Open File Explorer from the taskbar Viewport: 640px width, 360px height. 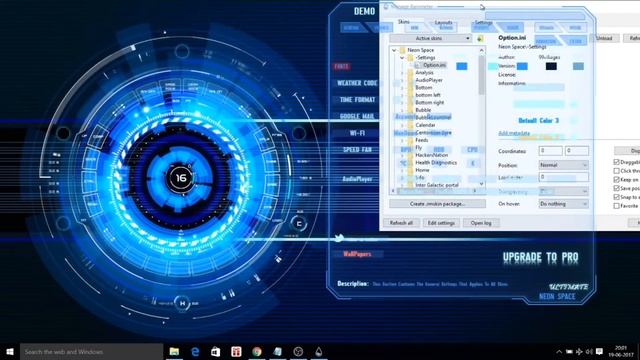(174, 351)
